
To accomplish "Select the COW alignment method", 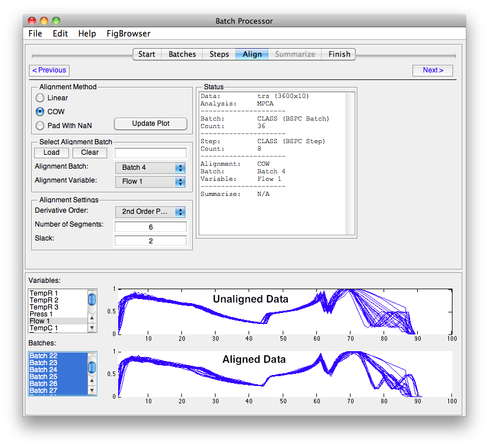I will coord(39,112).
